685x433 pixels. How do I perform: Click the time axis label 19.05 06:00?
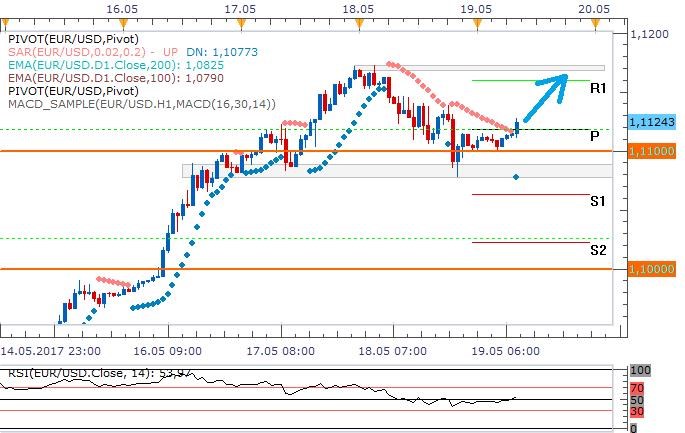[x=505, y=351]
